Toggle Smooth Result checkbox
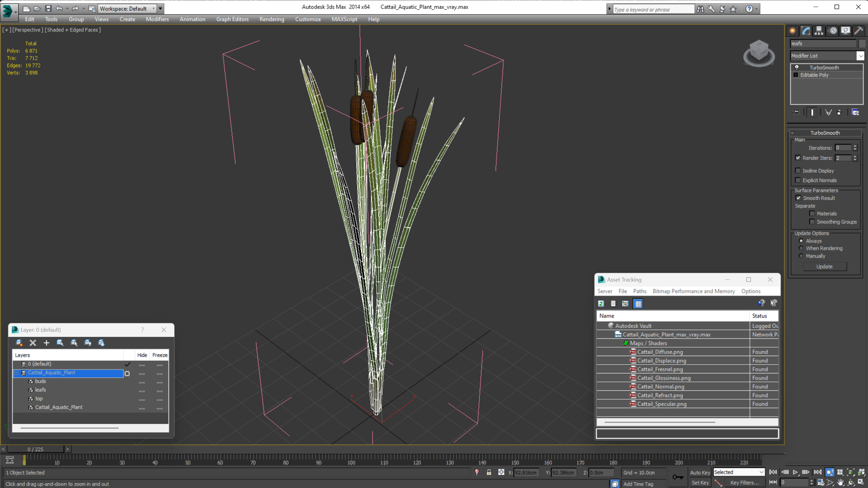Viewport: 868px width, 488px height. [x=798, y=198]
